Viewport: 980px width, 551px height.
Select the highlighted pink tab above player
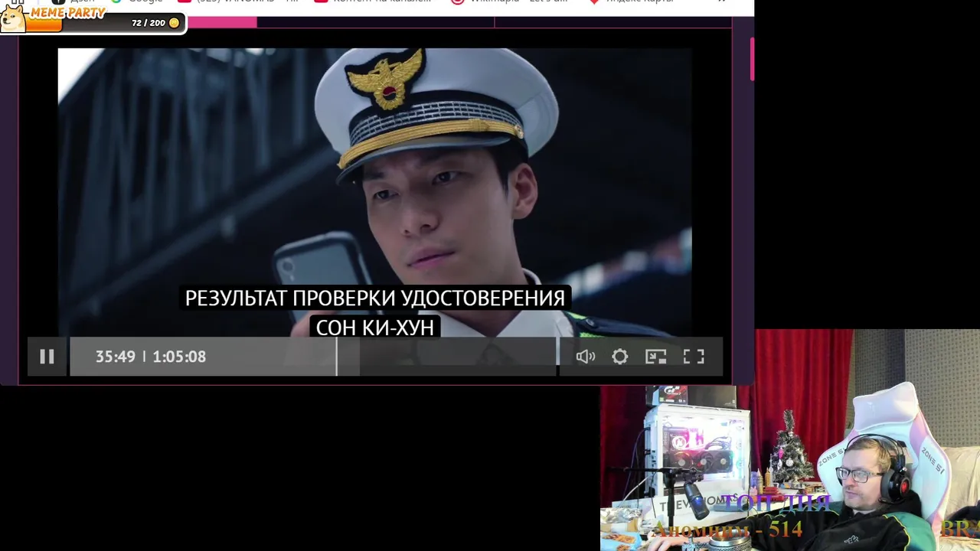click(x=222, y=22)
